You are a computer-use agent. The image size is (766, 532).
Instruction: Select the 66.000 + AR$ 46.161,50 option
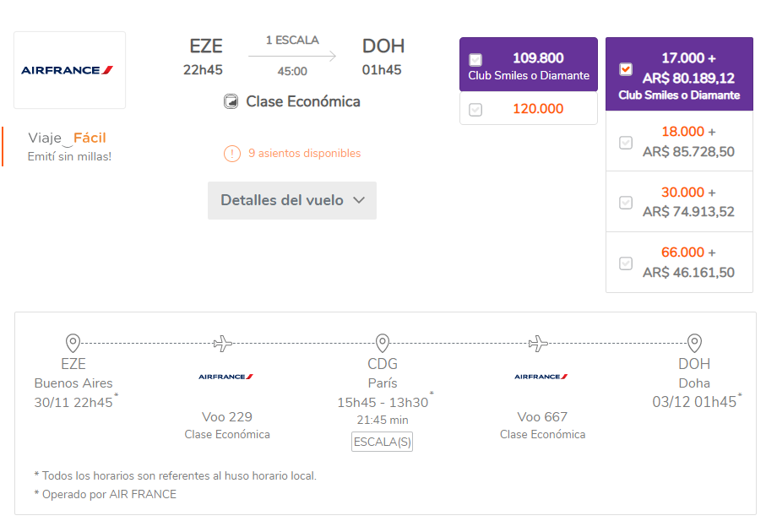(626, 263)
